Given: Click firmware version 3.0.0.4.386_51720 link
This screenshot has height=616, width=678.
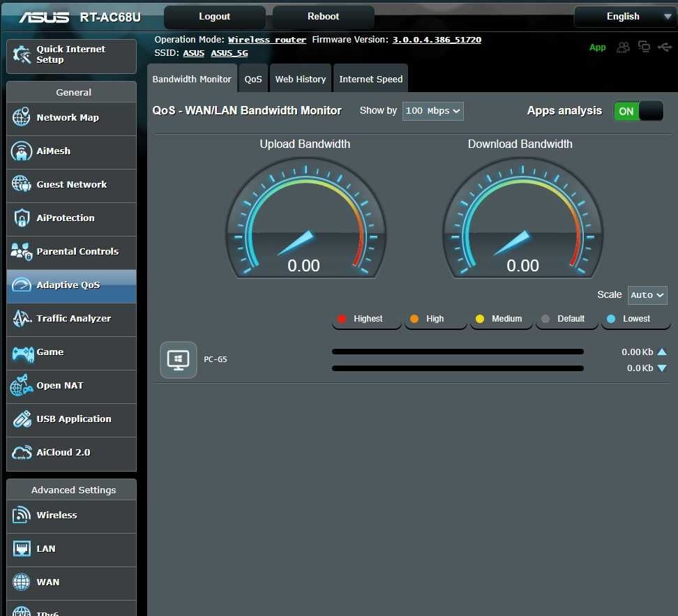Looking at the screenshot, I should coord(437,40).
